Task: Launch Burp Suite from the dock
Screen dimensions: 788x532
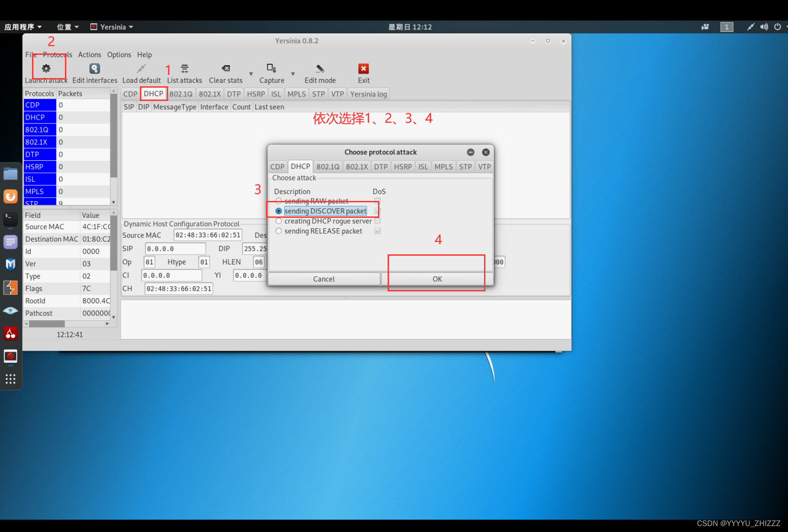Action: [11, 288]
